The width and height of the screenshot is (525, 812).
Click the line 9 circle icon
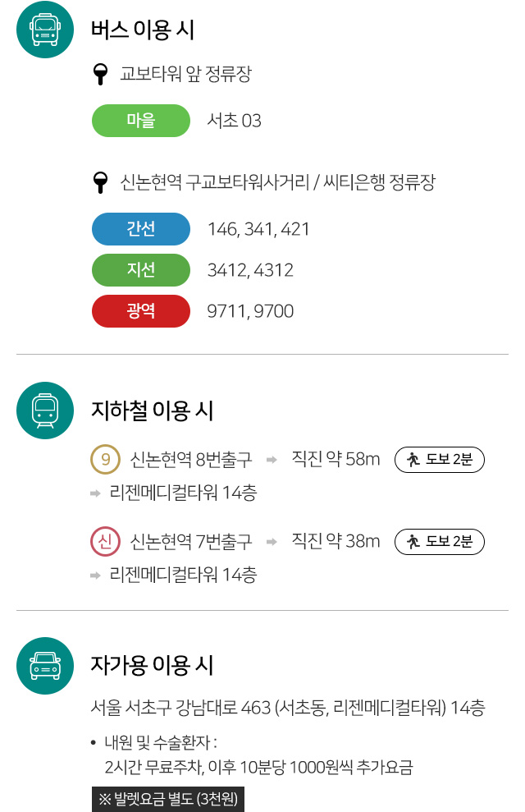pyautogui.click(x=105, y=460)
